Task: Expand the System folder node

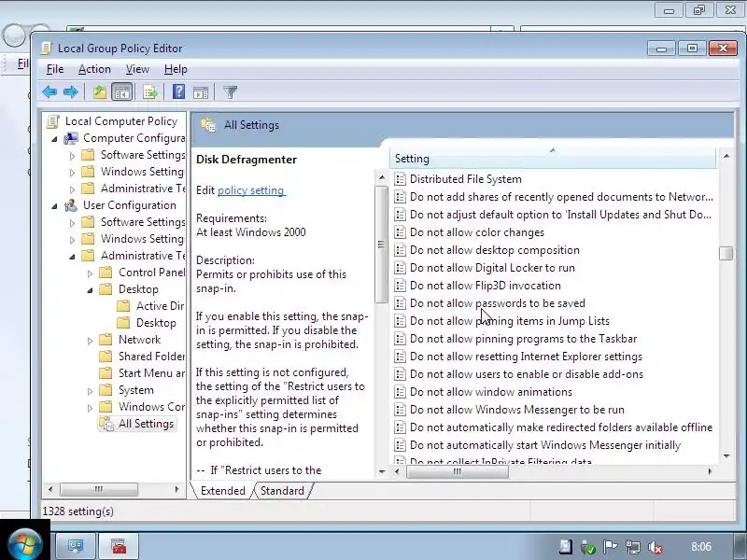Action: 90,390
